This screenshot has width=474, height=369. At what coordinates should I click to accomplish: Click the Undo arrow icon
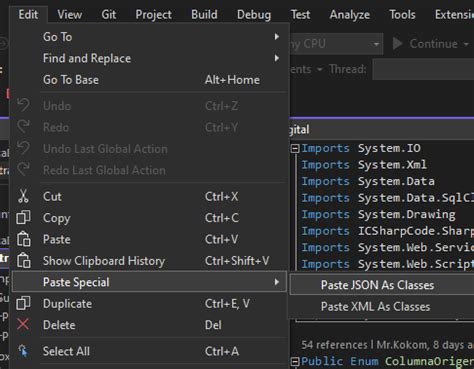(x=23, y=105)
